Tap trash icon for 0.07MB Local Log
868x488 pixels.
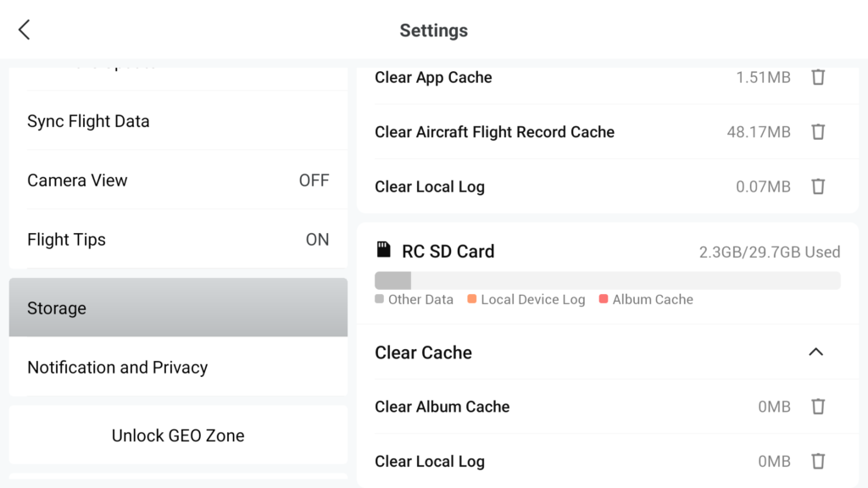[x=818, y=186]
